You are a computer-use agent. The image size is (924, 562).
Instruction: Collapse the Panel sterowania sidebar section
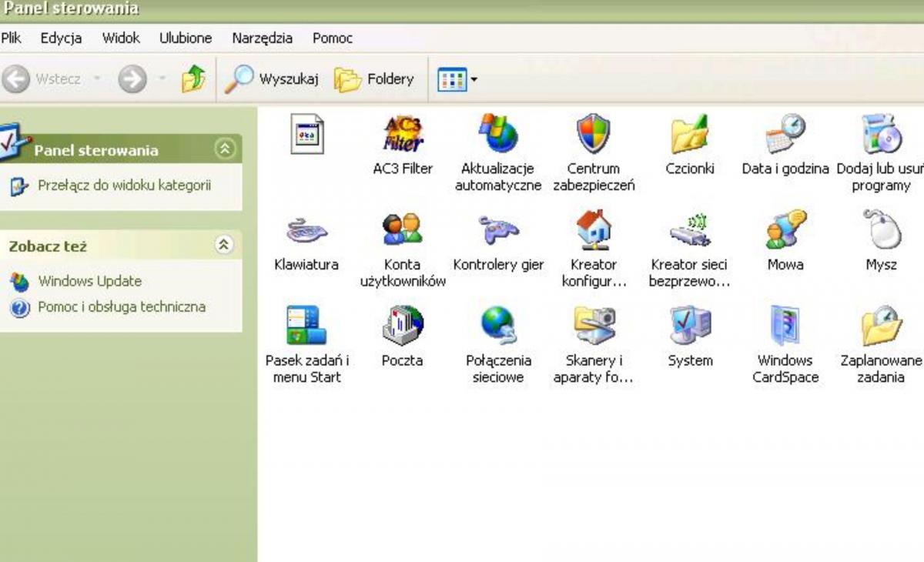pyautogui.click(x=225, y=149)
